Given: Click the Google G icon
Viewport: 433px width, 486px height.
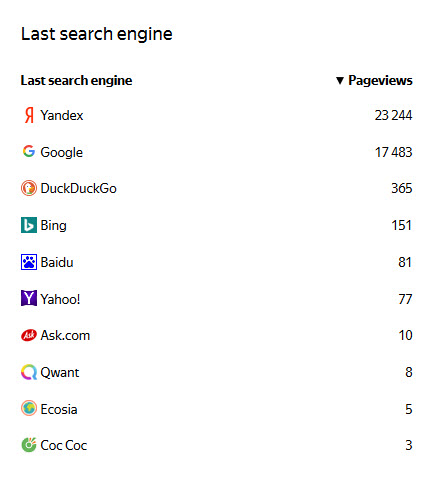Looking at the screenshot, I should coord(29,151).
